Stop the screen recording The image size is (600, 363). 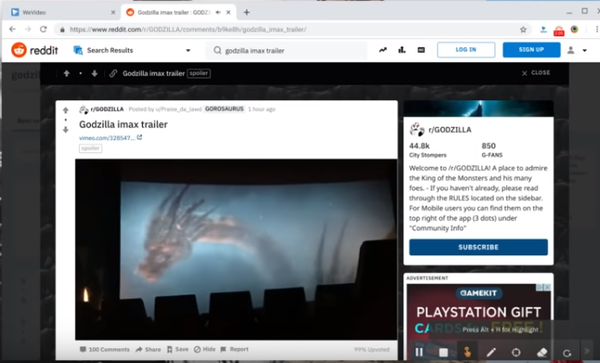click(443, 352)
